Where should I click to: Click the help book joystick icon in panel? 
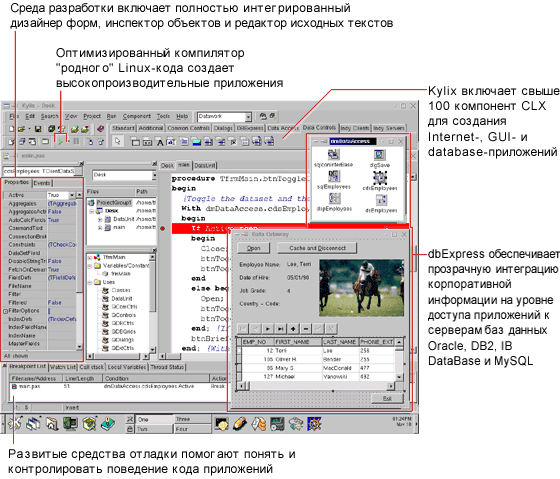point(108,424)
